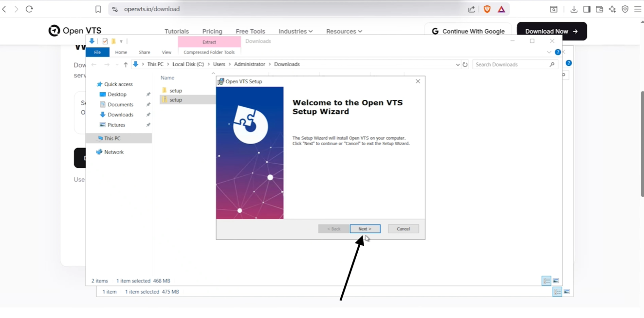Open the File ribbon tab
The image size is (644, 318).
[97, 52]
